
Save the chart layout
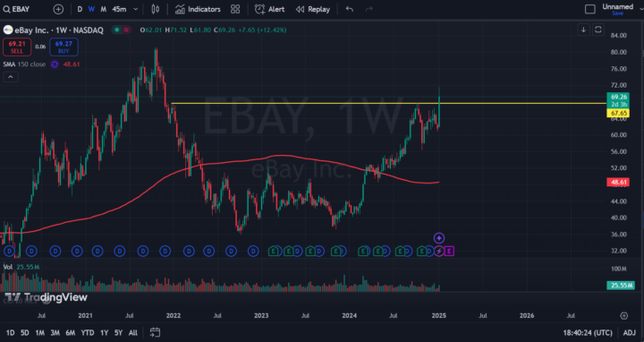617,13
